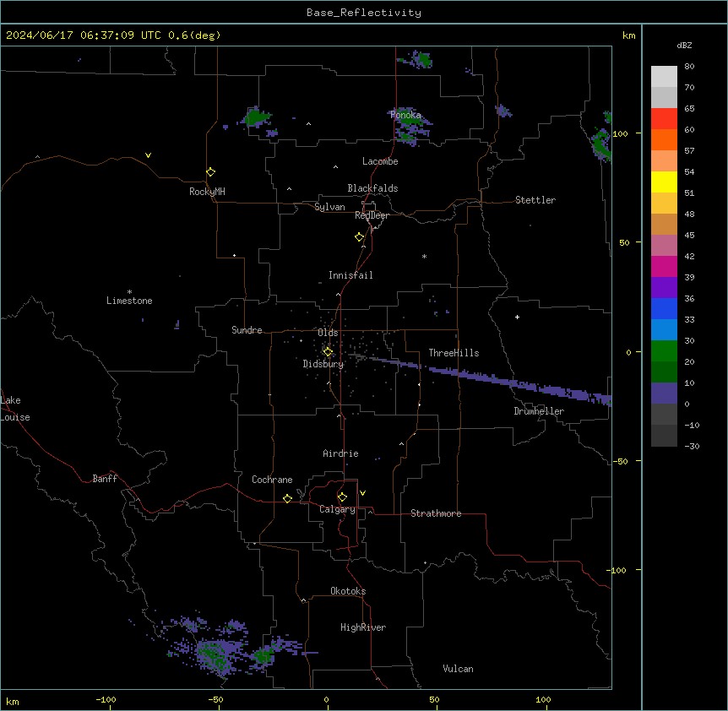Click the Innisfail city label
This screenshot has width=728, height=711.
[x=350, y=275]
